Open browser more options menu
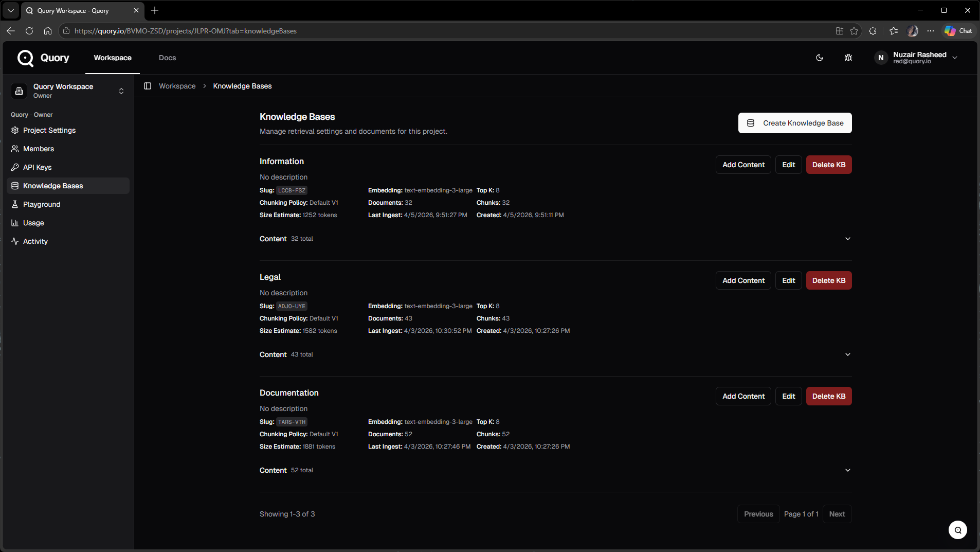 tap(931, 31)
